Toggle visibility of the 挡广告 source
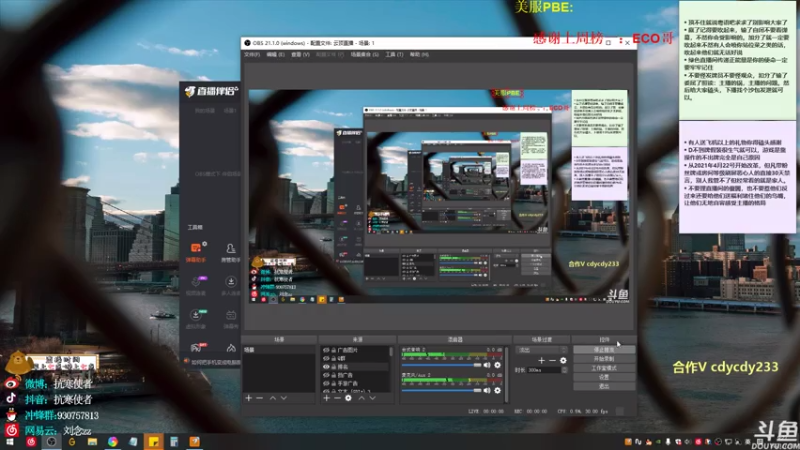Viewport: 800px width, 450px height. [326, 375]
